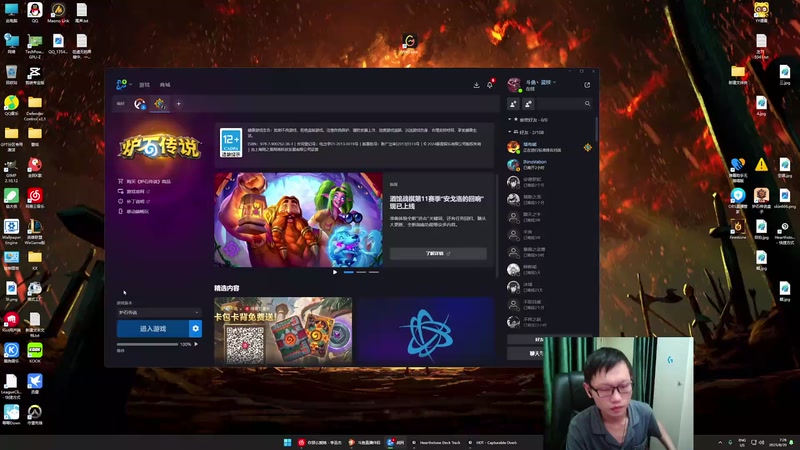Open the Battle.net logo menu
Viewport: 800px width, 450px height.
click(x=122, y=85)
